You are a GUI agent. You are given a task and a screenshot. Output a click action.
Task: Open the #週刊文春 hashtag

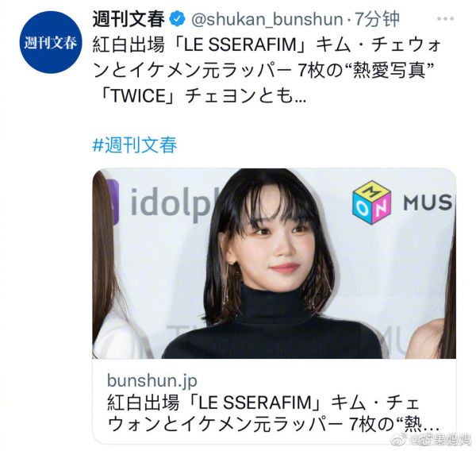pyautogui.click(x=135, y=145)
